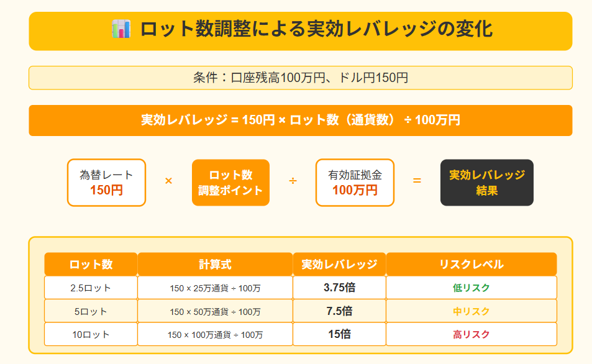Click the dark 実効レバレッジ 結果 box
Viewport: 592px width, 364px height.
point(486,183)
